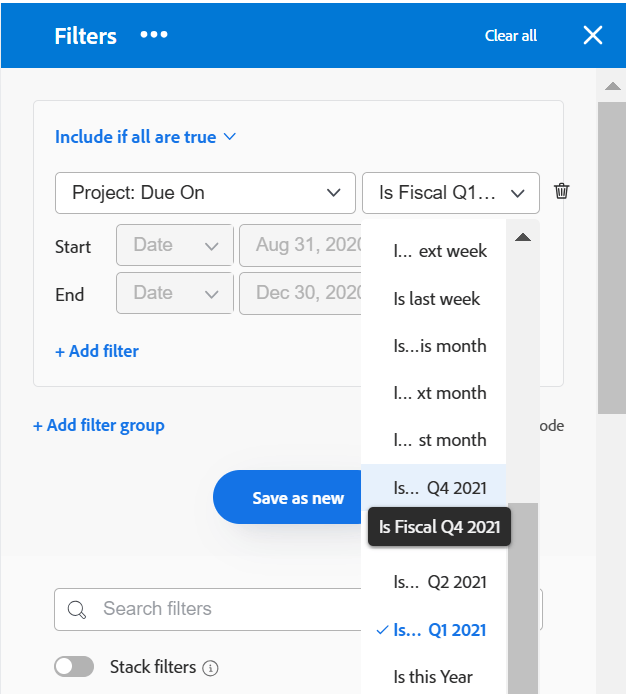Click the + Add filter group link
Image resolution: width=626 pixels, height=694 pixels.
click(x=99, y=425)
